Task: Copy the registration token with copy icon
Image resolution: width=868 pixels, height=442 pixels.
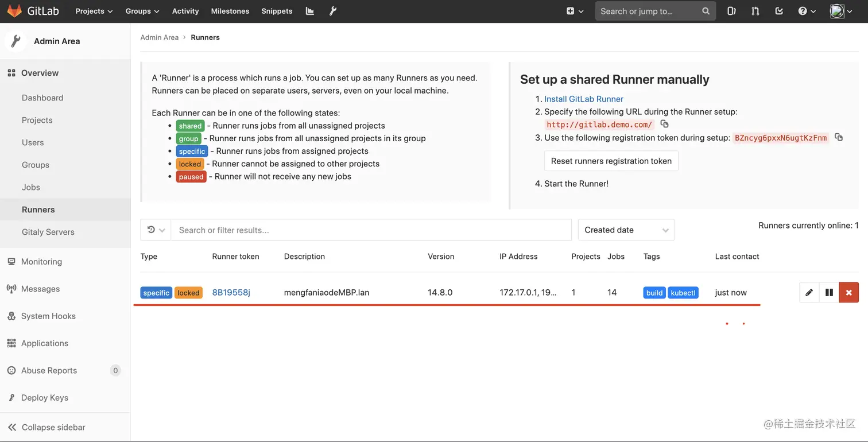Action: tap(839, 137)
